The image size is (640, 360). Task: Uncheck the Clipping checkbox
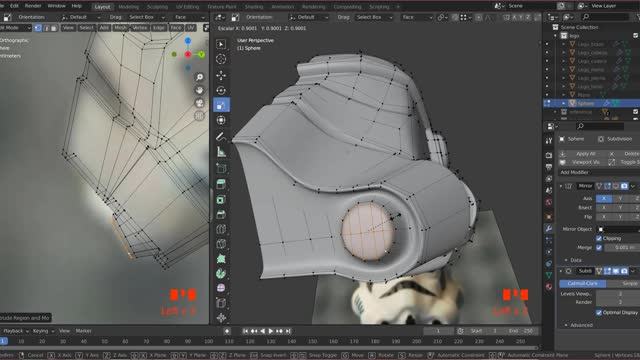599,238
